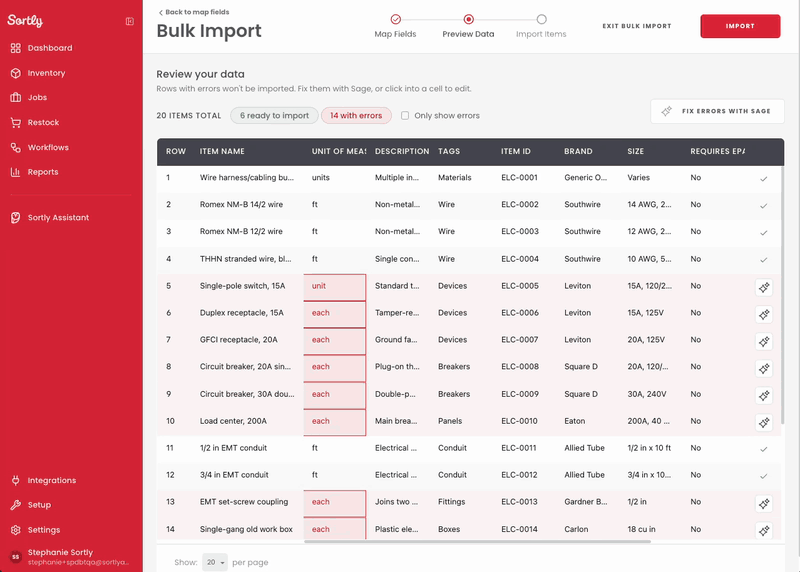
Task: Click 'Gardner B...' brand cell
Action: (x=586, y=502)
